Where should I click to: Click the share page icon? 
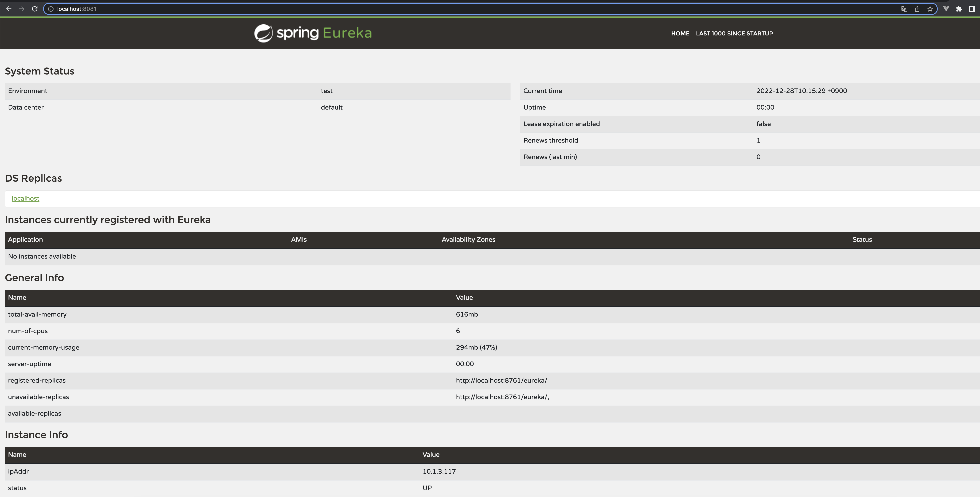(x=917, y=9)
